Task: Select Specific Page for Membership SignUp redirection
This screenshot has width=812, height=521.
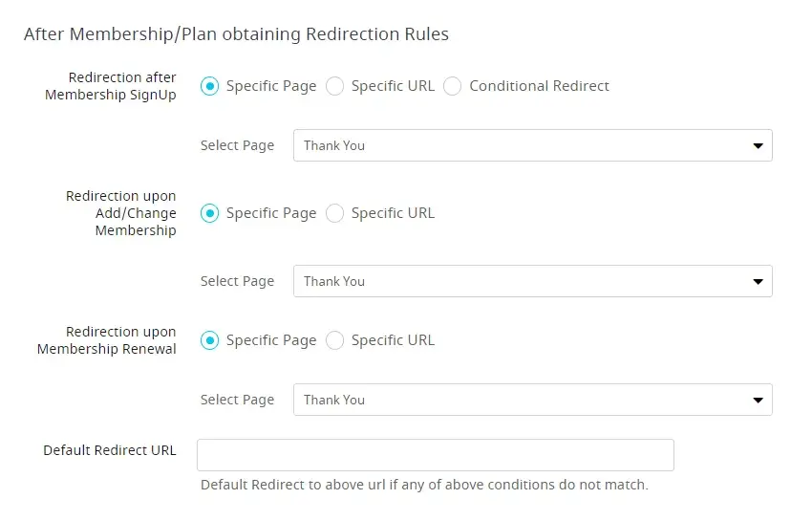Action: pos(209,86)
